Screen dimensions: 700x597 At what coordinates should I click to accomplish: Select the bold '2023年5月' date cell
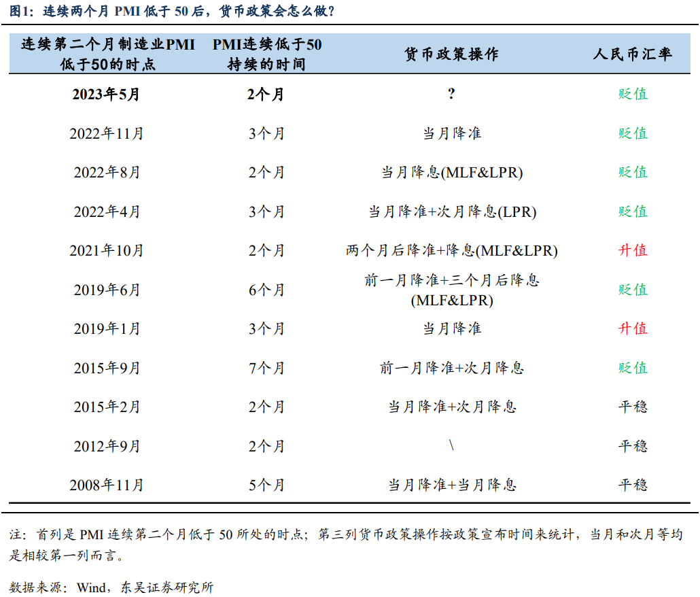coord(106,95)
